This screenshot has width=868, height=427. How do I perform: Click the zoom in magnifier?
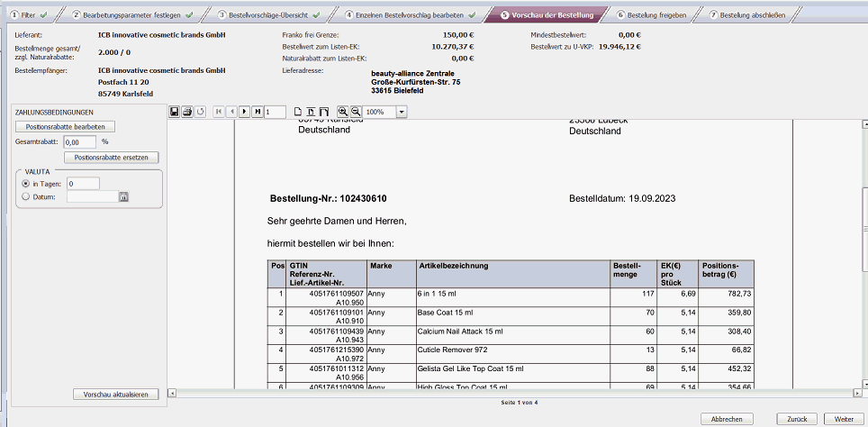pos(343,112)
